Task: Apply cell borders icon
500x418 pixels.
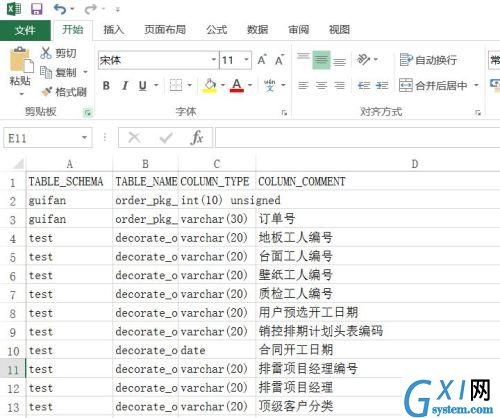Action: (176, 85)
